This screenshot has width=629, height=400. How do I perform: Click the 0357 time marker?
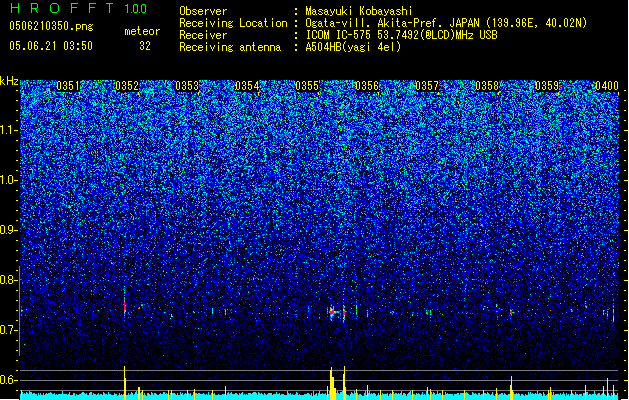click(x=427, y=86)
